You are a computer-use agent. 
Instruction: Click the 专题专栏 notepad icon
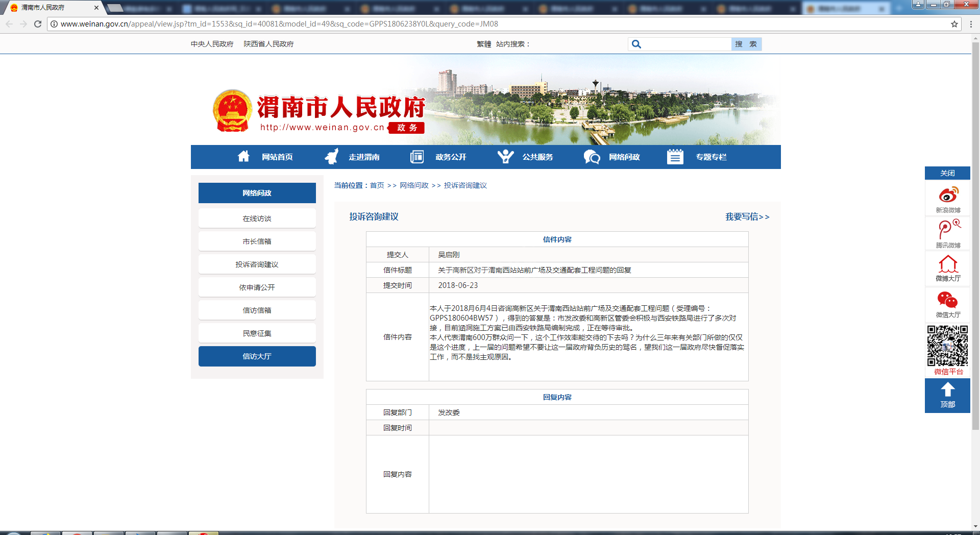pos(675,157)
